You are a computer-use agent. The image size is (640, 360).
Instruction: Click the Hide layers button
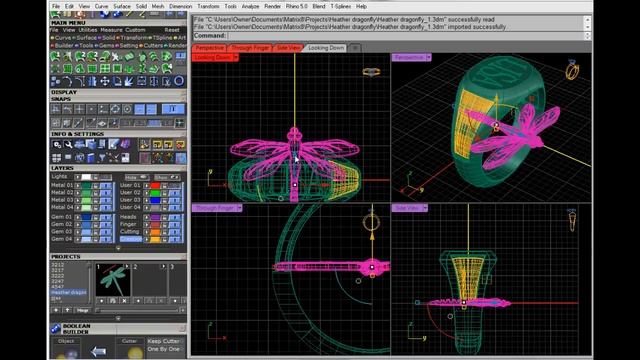[136, 178]
